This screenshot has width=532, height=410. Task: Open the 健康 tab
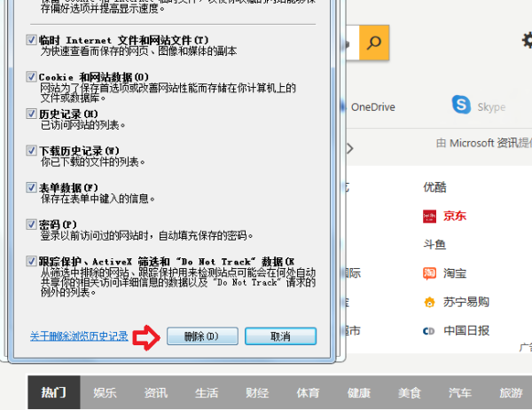(x=358, y=392)
